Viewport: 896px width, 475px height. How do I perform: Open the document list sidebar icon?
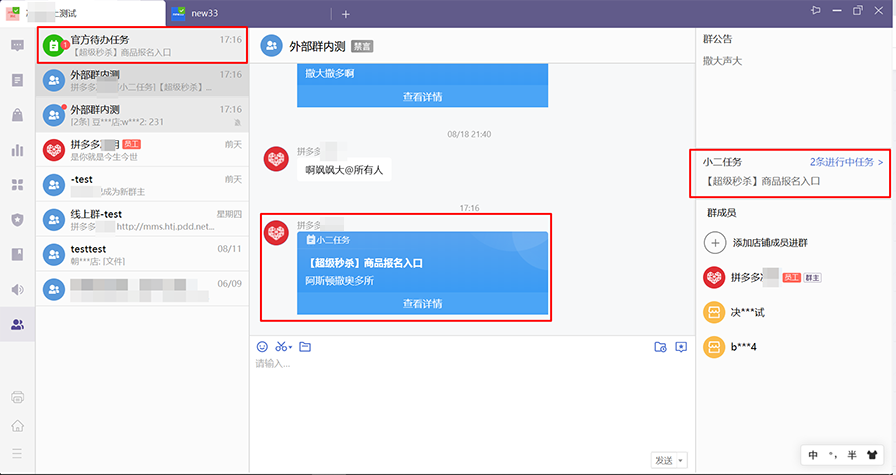[18, 80]
